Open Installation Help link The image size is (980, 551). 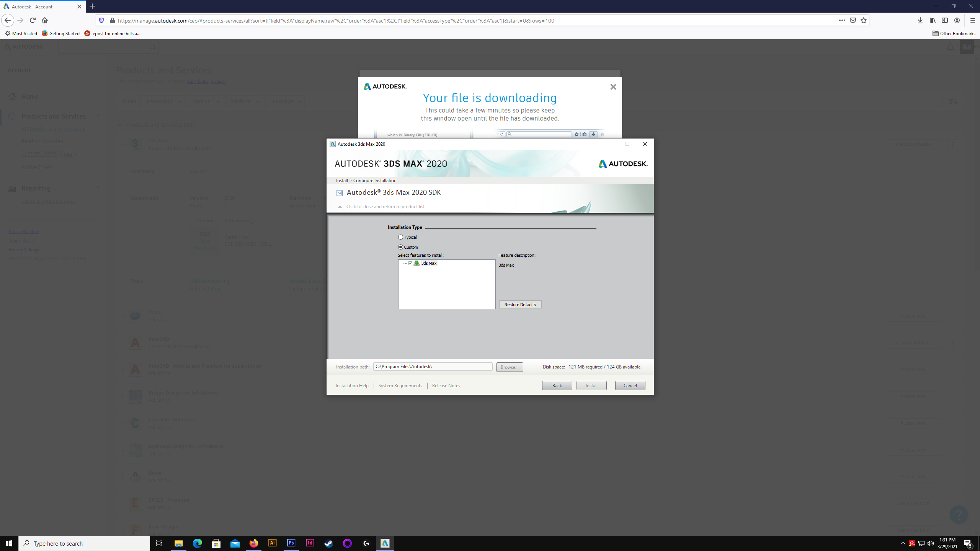[352, 385]
